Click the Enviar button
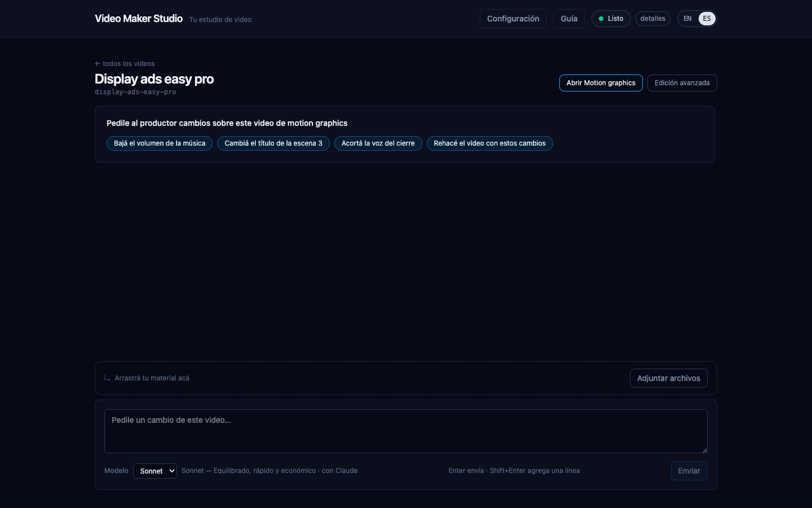This screenshot has width=812, height=508. (x=689, y=471)
